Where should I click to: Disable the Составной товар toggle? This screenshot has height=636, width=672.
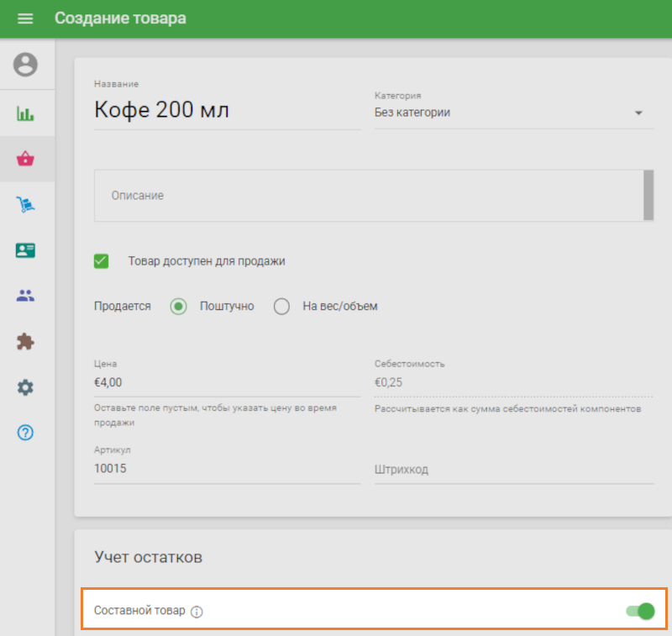pos(640,611)
